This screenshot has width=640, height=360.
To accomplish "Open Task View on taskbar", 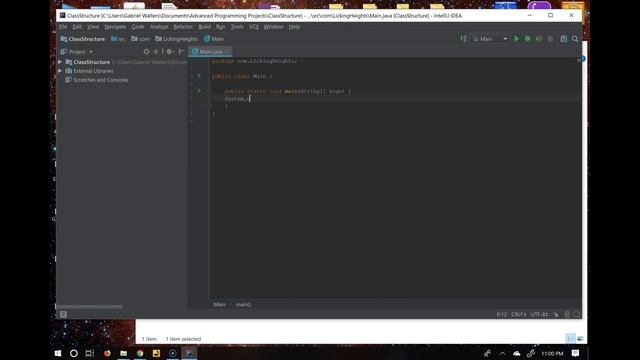I will click(89, 353).
